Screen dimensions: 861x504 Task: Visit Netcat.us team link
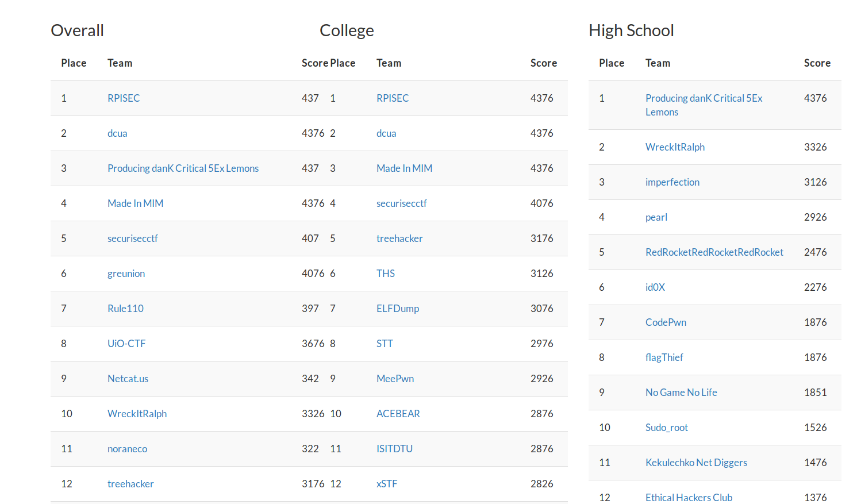[x=128, y=379]
